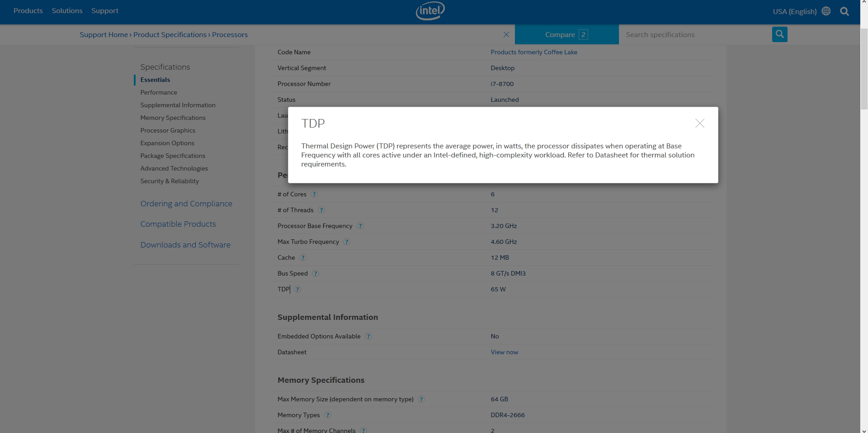Viewport: 868px width, 433px height.
Task: Close the TDP tooltip dialog
Action: pyautogui.click(x=700, y=123)
